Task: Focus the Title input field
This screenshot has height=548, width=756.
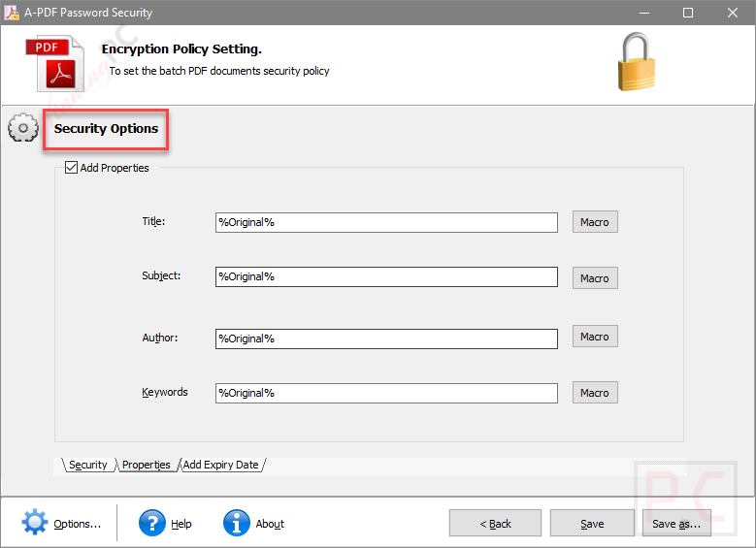Action: coord(386,222)
